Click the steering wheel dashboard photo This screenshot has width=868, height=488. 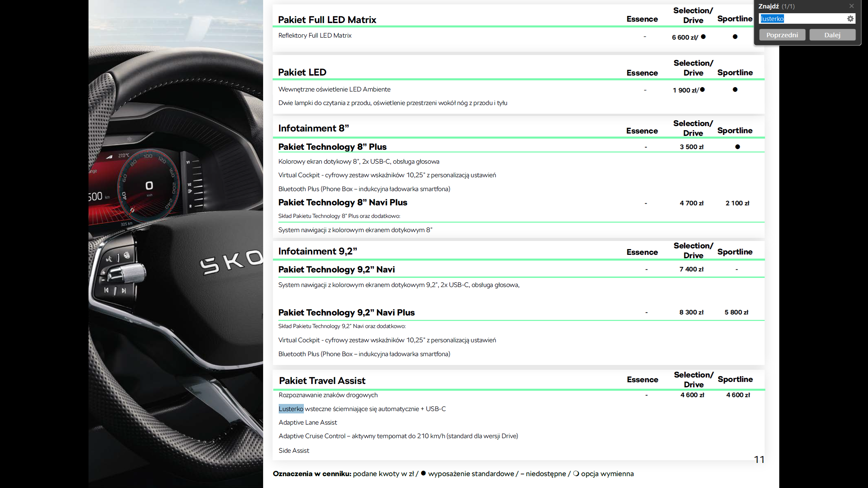(176, 244)
